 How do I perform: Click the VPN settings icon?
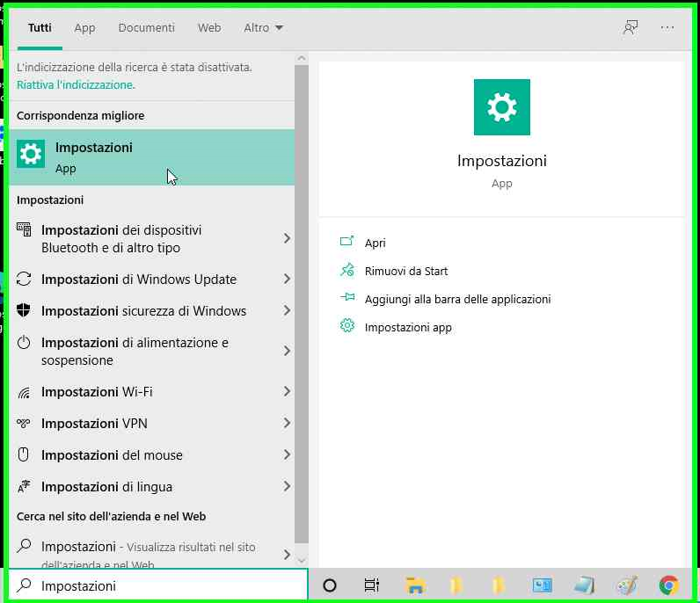(x=24, y=423)
